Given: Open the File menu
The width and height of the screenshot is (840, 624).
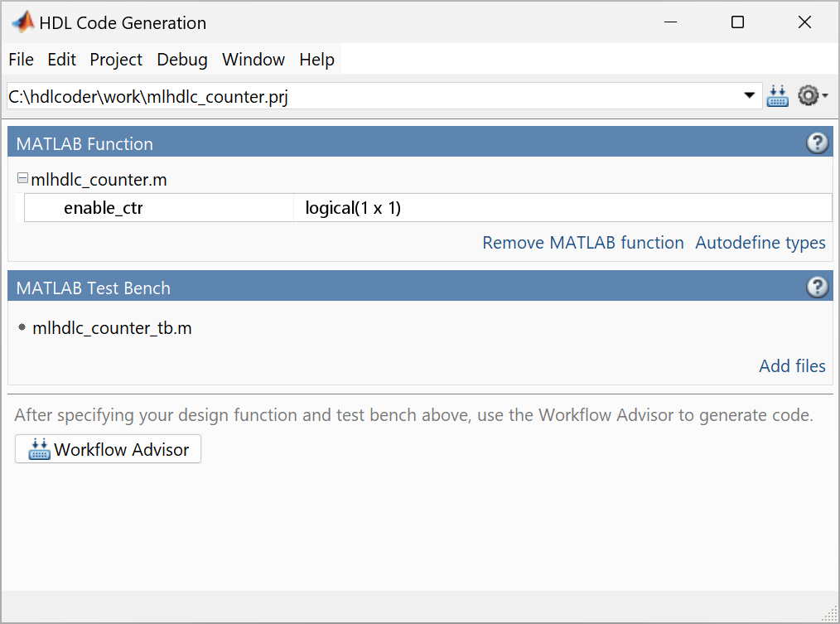Looking at the screenshot, I should (x=21, y=59).
